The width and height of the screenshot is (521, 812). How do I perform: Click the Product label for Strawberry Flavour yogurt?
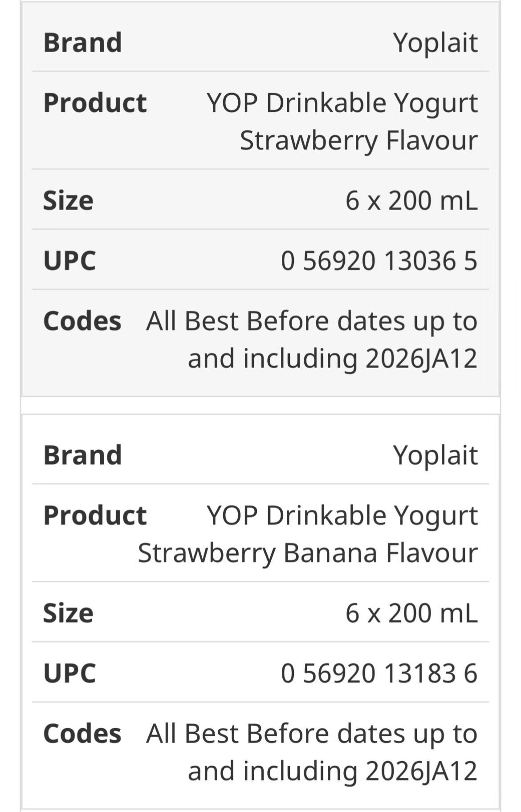click(x=95, y=103)
